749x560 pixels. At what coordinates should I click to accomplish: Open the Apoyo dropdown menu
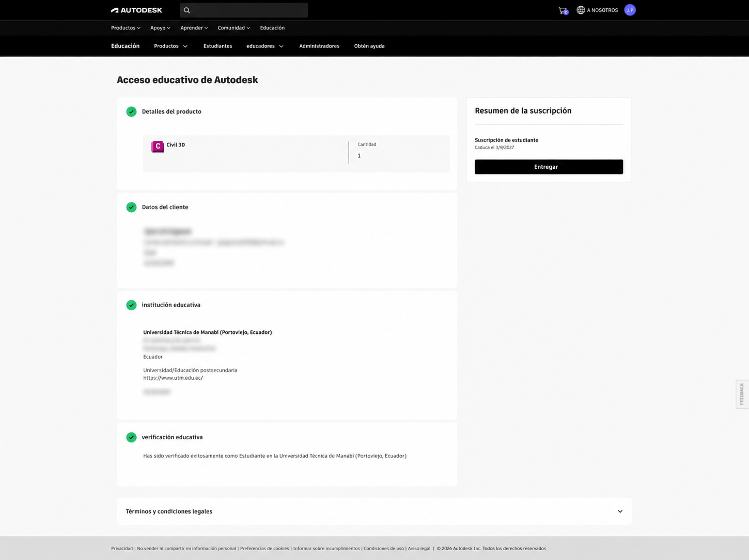tap(160, 28)
